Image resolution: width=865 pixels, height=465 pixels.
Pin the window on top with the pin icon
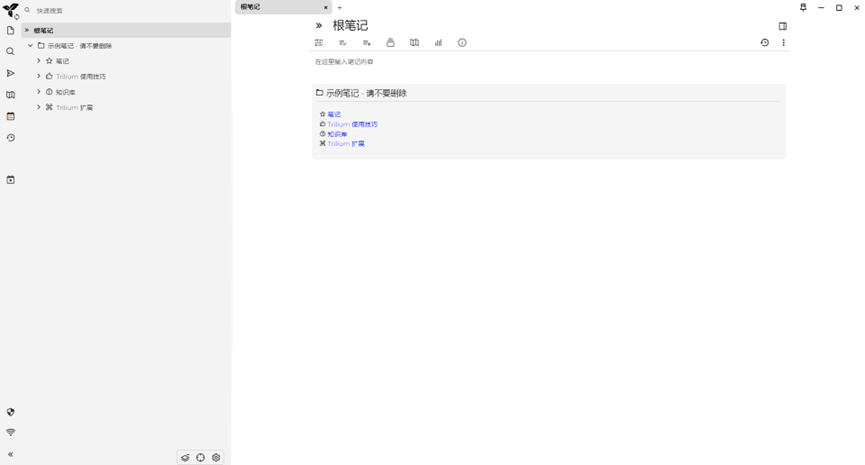803,7
